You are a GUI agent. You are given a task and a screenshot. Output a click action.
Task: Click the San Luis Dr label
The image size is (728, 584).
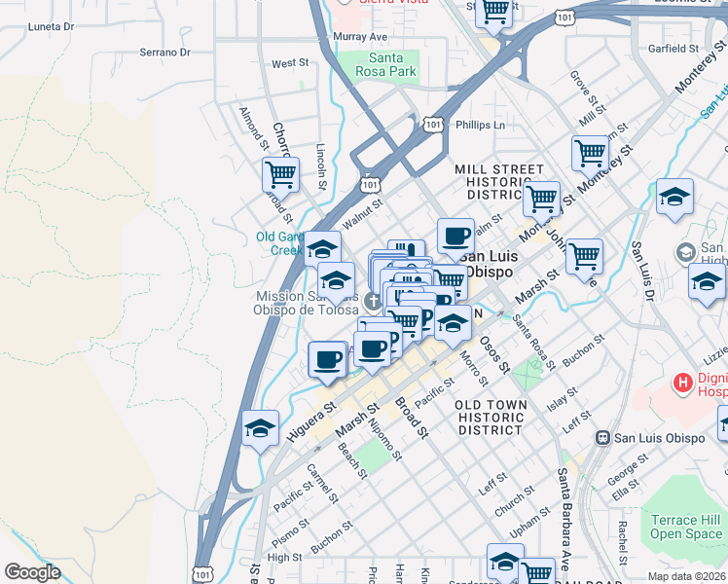click(x=642, y=272)
